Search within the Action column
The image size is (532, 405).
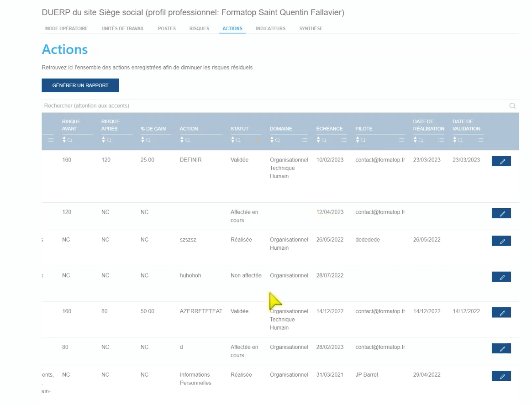[x=188, y=140]
